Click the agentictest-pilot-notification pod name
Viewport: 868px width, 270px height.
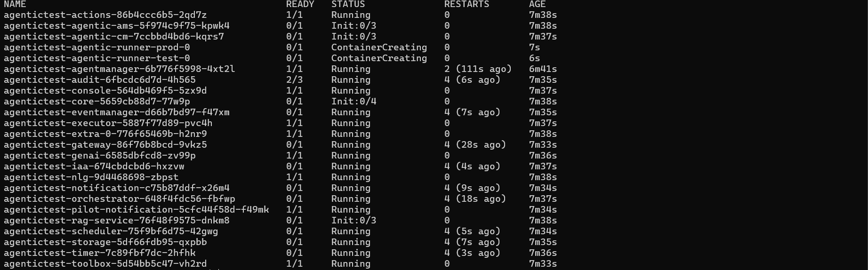coord(136,210)
